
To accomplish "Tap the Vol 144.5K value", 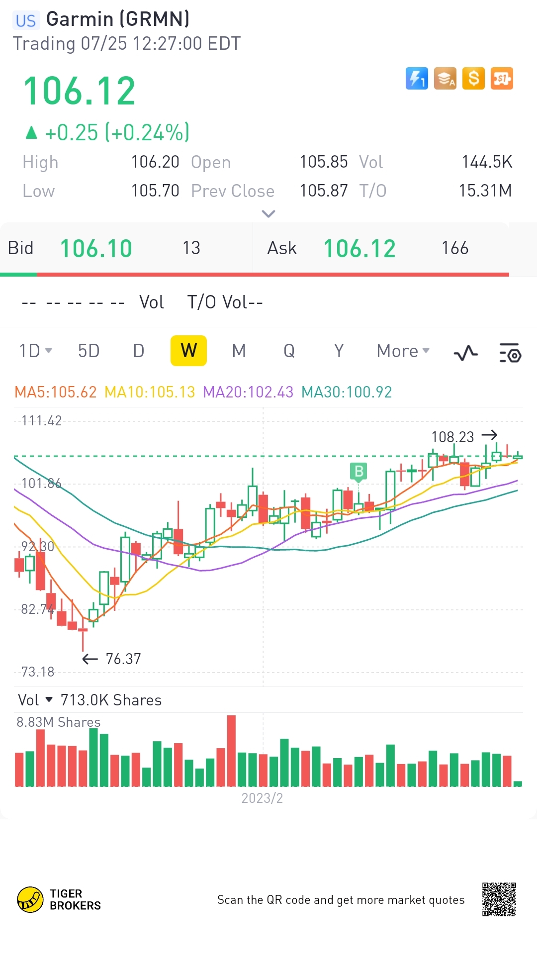I will click(x=487, y=162).
